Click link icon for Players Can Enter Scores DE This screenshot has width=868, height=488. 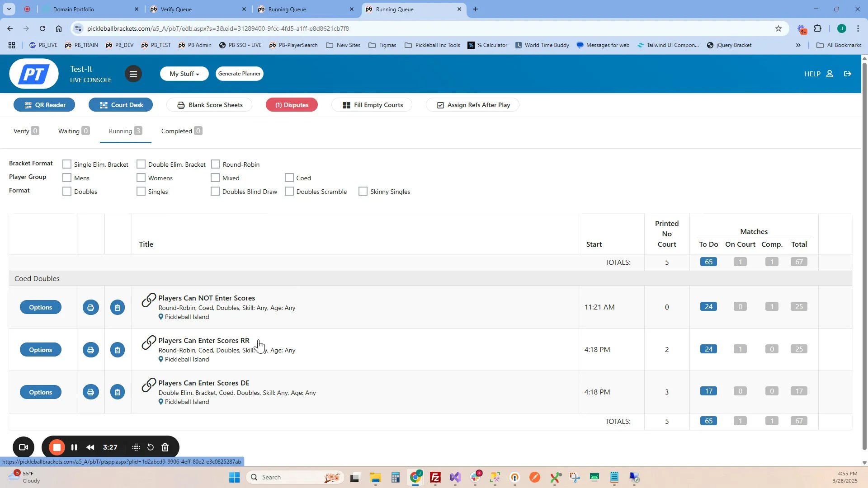pyautogui.click(x=149, y=385)
